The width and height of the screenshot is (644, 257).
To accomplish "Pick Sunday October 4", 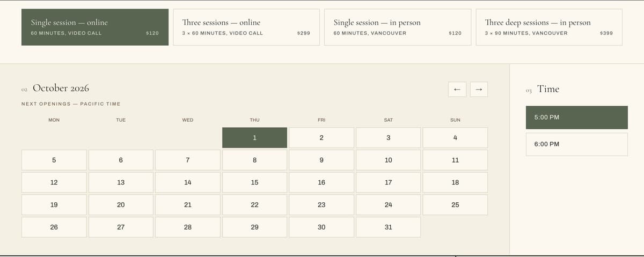I will (x=455, y=138).
